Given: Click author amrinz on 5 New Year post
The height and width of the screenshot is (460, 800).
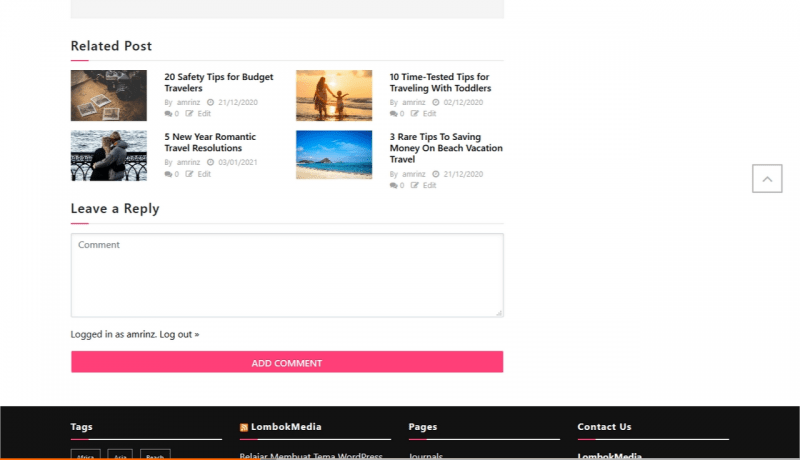Looking at the screenshot, I should [188, 162].
